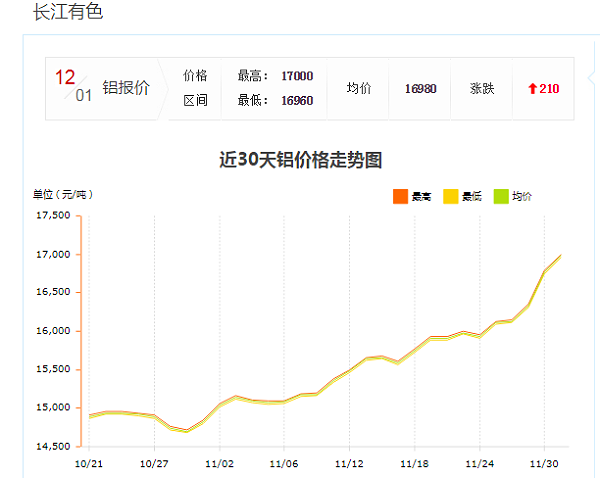The height and width of the screenshot is (478, 600).
Task: Click the 10/21 x-axis date label
Action: tap(89, 464)
